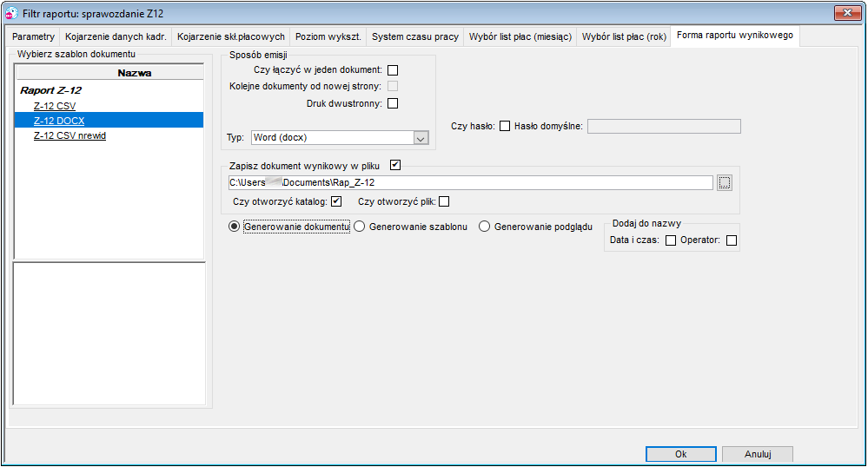868x467 pixels.
Task: Focus the Hasło domyślne field
Action: [x=664, y=126]
